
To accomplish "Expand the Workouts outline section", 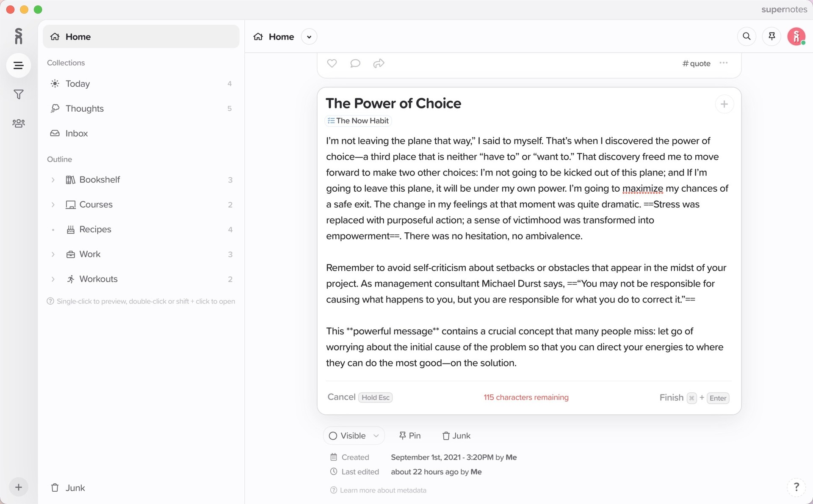I will 53,279.
